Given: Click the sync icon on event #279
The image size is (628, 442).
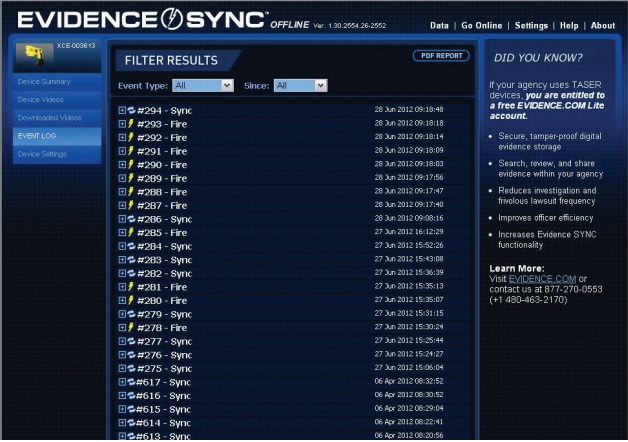Looking at the screenshot, I should [x=131, y=314].
